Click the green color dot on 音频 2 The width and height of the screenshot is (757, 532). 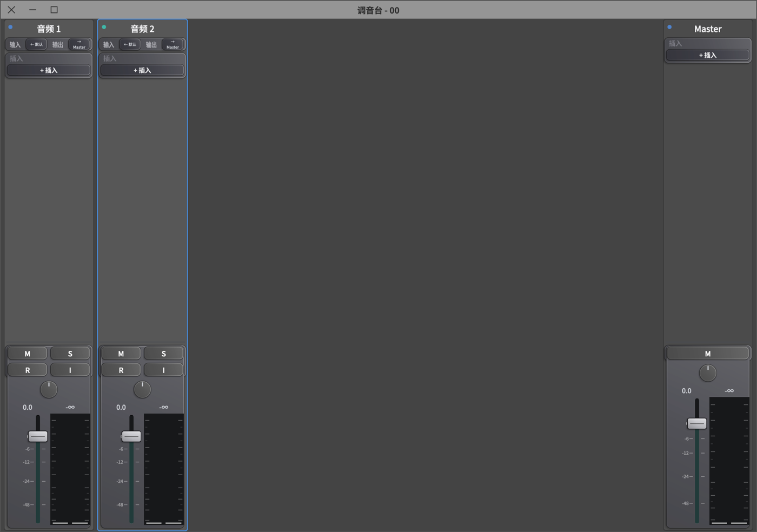point(104,27)
